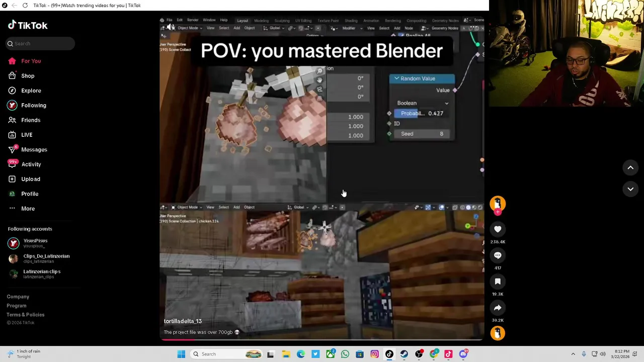Share the video with the arrow button
644x362 pixels.
pos(498,308)
